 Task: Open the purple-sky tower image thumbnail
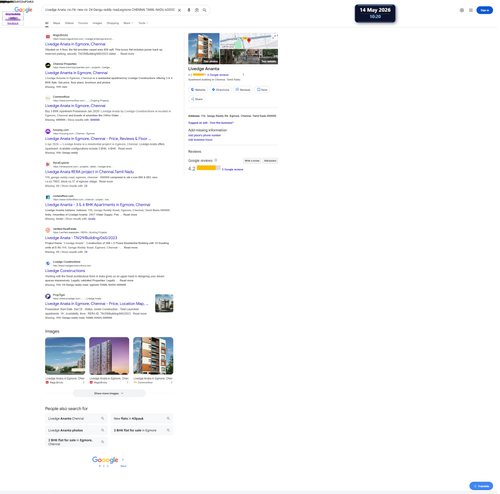[109, 356]
